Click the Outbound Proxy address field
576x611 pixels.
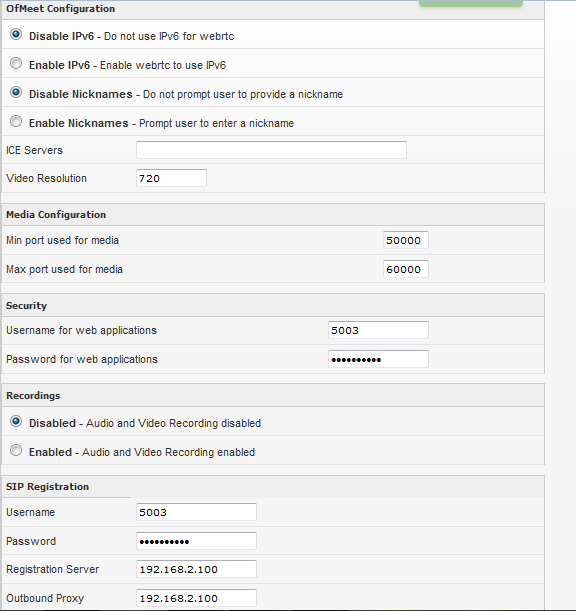coord(196,598)
